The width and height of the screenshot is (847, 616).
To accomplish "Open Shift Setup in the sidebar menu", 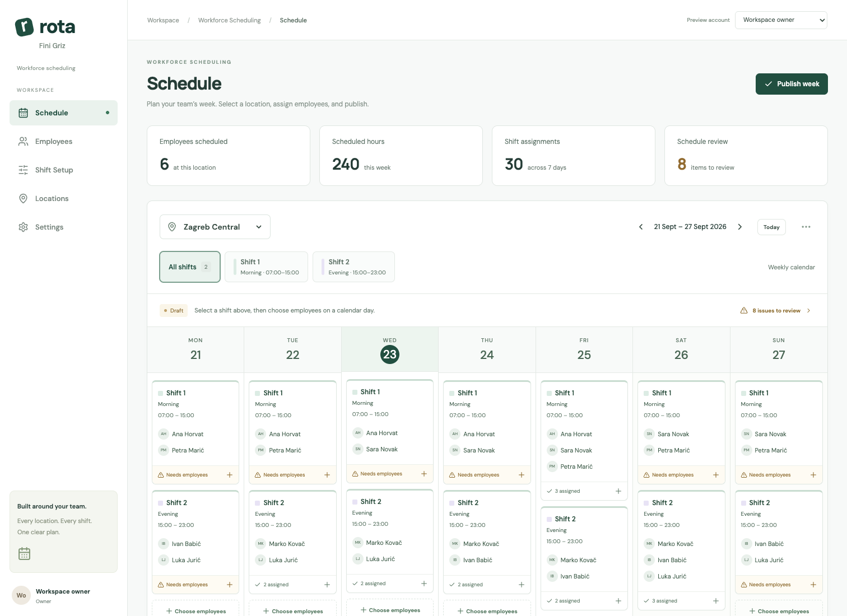I will 63,170.
